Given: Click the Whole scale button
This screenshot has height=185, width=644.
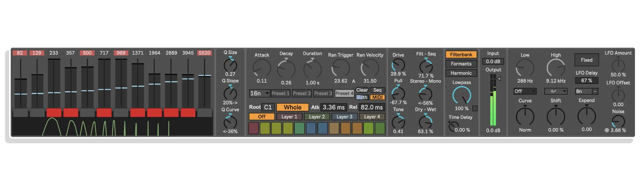Looking at the screenshot, I should point(292,107).
